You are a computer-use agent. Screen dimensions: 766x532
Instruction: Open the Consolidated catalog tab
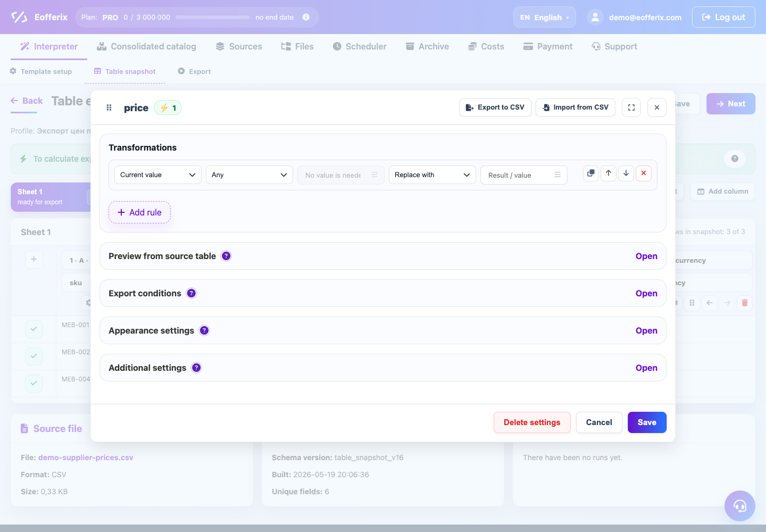(146, 46)
